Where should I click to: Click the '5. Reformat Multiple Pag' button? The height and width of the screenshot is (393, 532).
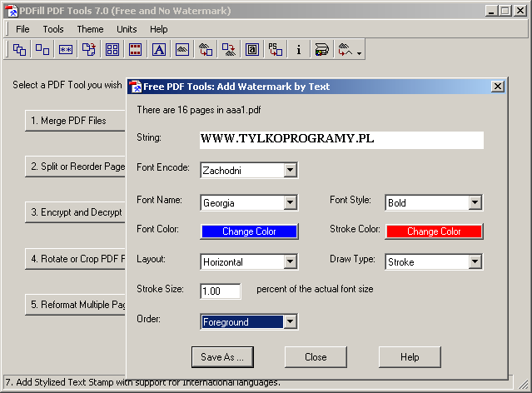75,305
